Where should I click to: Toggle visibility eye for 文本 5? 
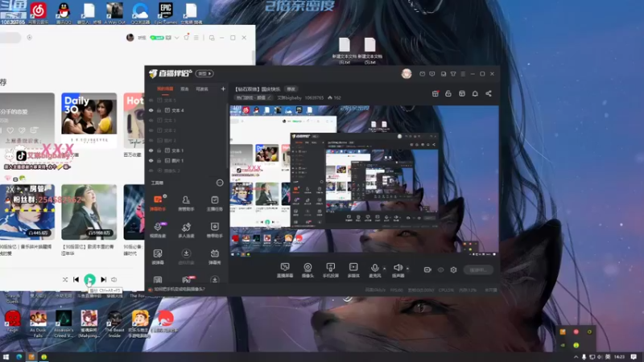151,100
